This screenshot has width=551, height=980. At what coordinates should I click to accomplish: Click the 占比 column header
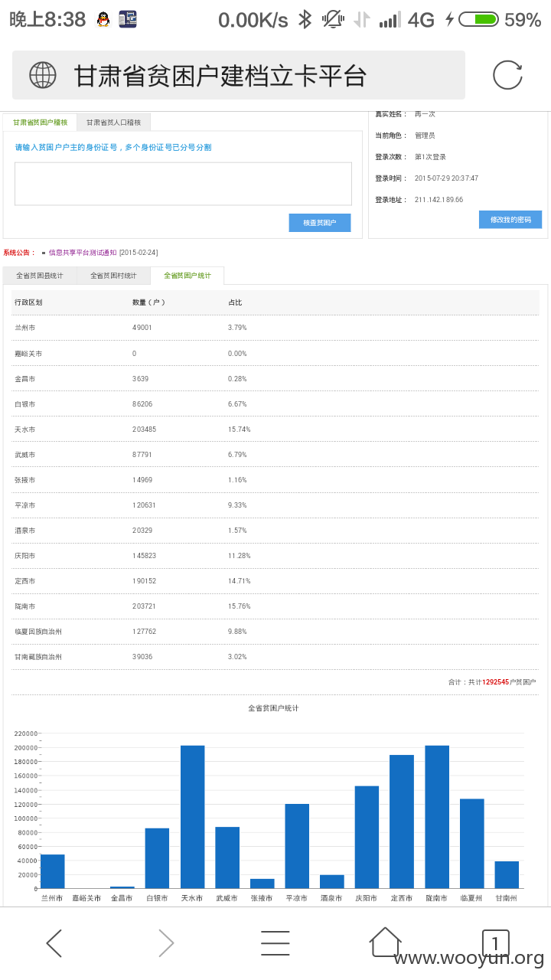(x=235, y=302)
